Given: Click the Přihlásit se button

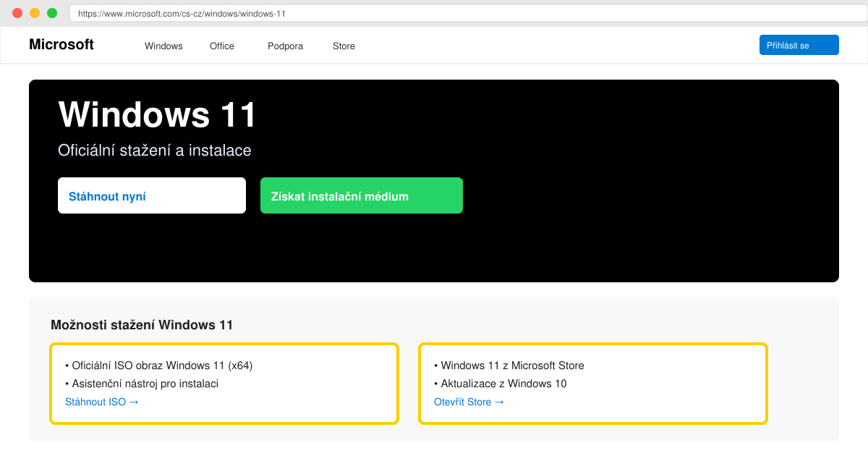Looking at the screenshot, I should pos(799,45).
